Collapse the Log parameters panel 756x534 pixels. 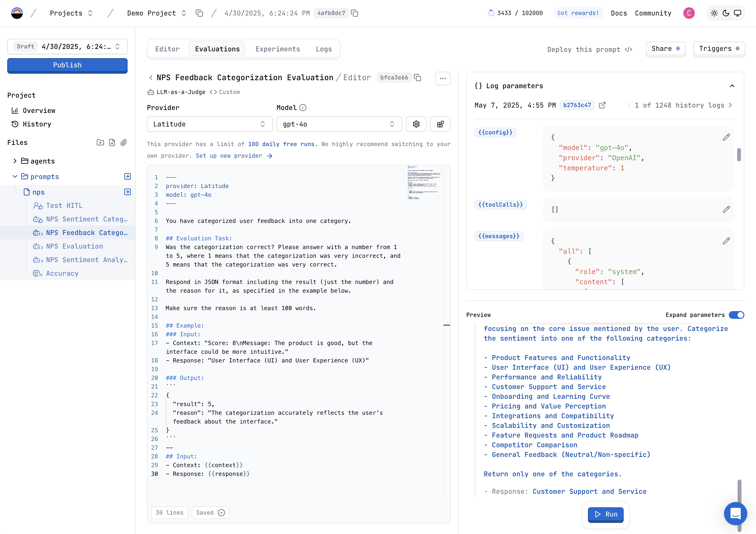pos(732,86)
